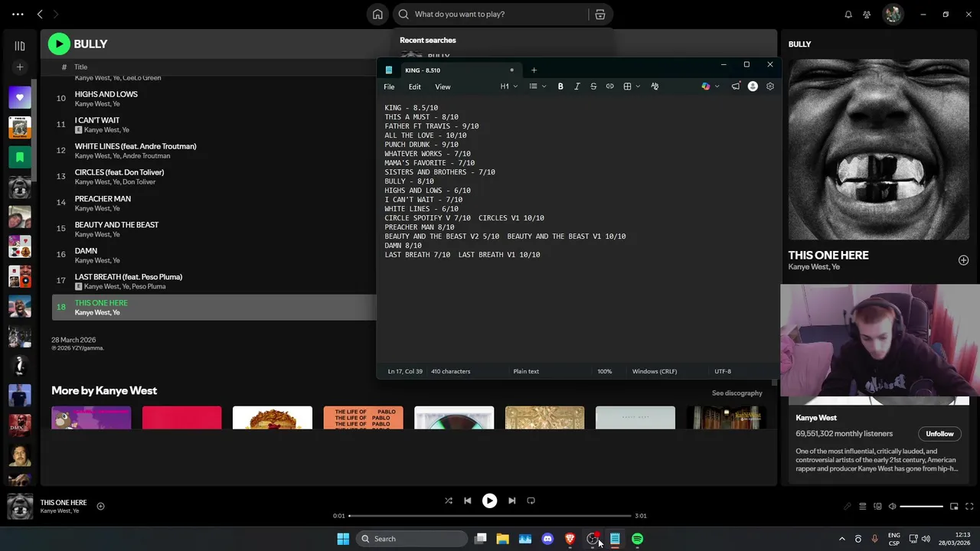
Task: Apply strikethrough formatting in Notepad
Action: (x=593, y=86)
